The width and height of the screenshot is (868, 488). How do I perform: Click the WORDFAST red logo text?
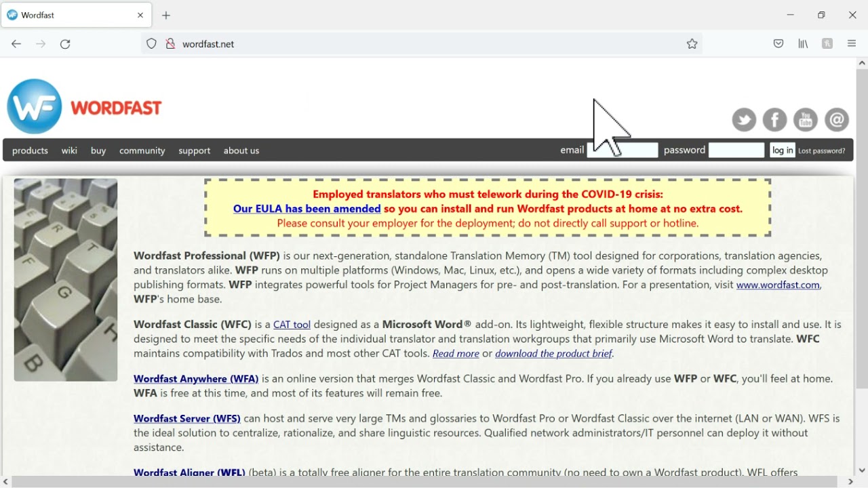point(116,108)
